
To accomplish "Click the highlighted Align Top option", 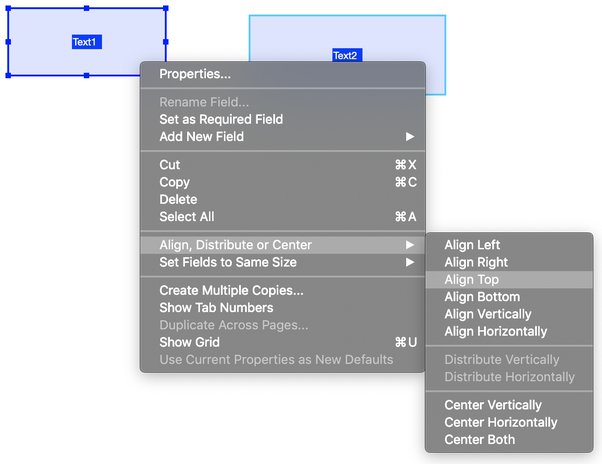I will click(x=509, y=279).
